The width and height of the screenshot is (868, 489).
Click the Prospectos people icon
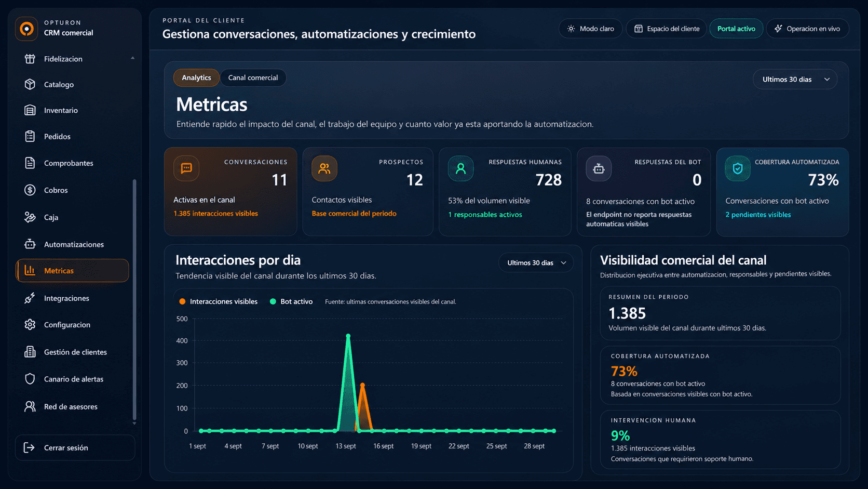point(324,168)
